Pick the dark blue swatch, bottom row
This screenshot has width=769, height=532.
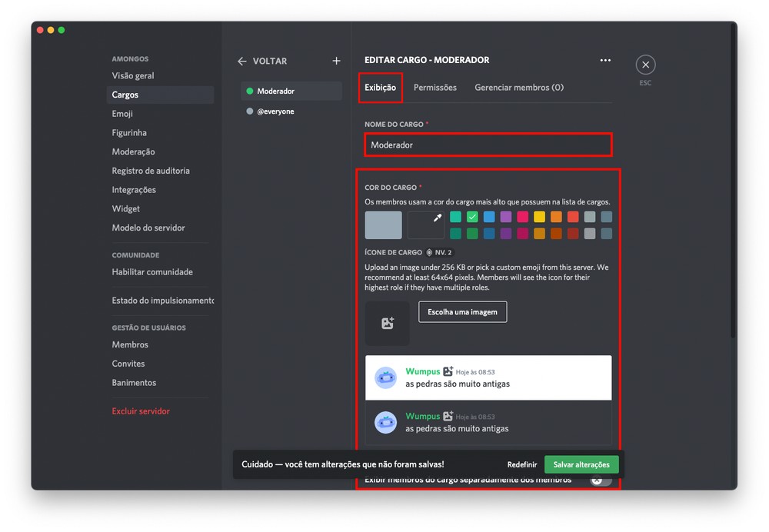click(x=489, y=234)
